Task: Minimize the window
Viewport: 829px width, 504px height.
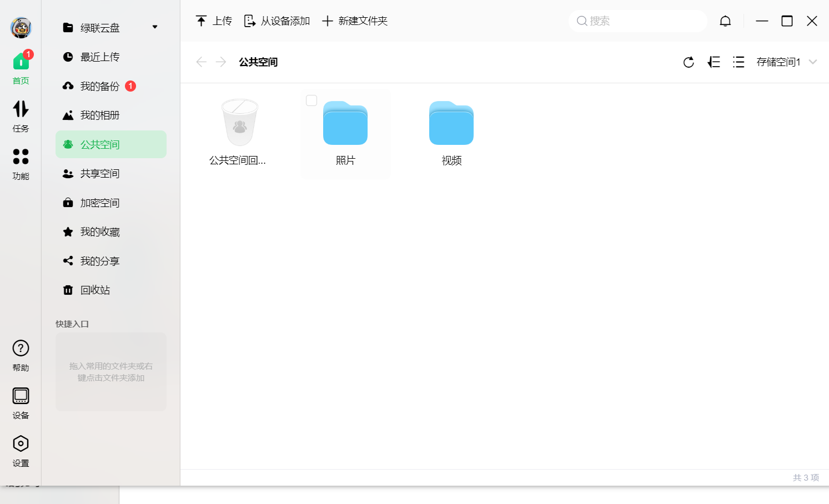Action: (762, 21)
